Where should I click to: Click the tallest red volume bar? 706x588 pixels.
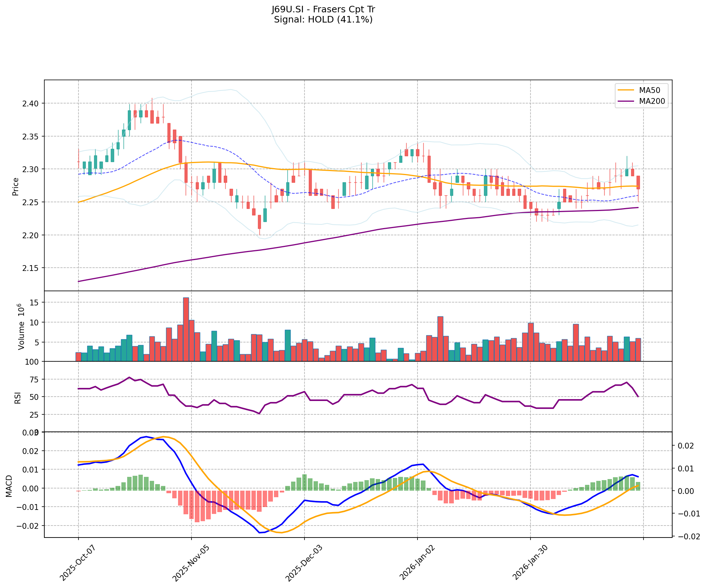[186, 329]
